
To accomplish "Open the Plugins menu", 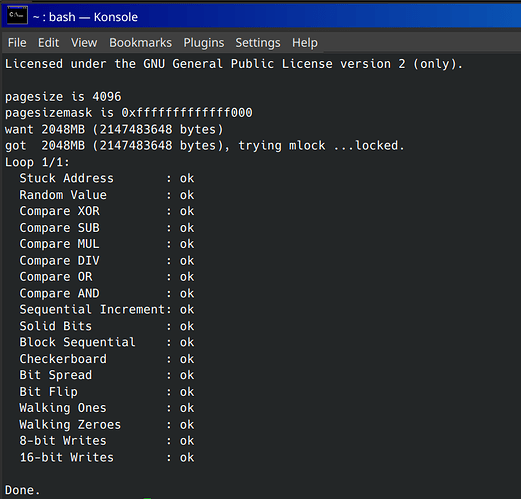I will click(204, 43).
